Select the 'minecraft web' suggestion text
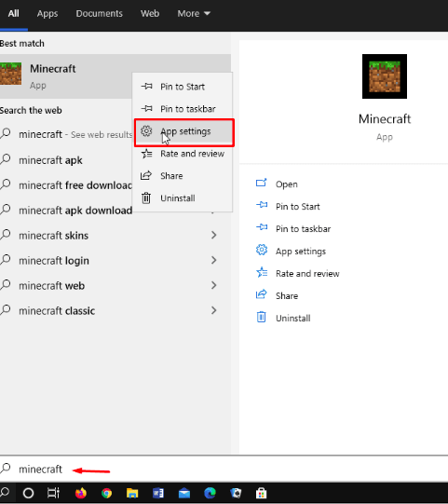This screenshot has width=448, height=504. tap(52, 286)
